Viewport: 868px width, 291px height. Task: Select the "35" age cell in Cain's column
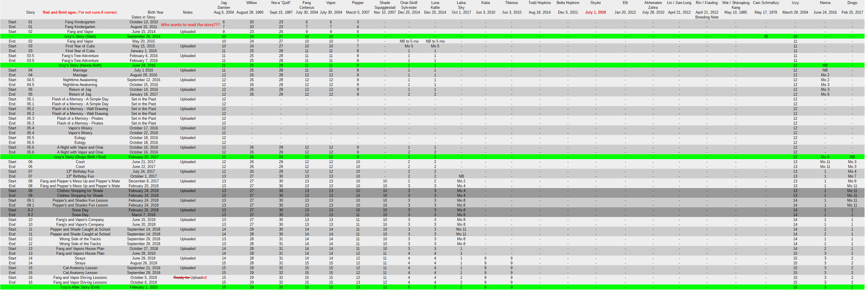point(765,36)
